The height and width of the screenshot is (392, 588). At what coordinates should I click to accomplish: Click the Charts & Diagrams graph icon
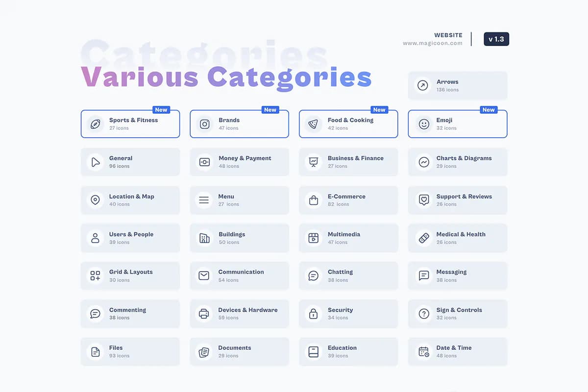(x=424, y=162)
